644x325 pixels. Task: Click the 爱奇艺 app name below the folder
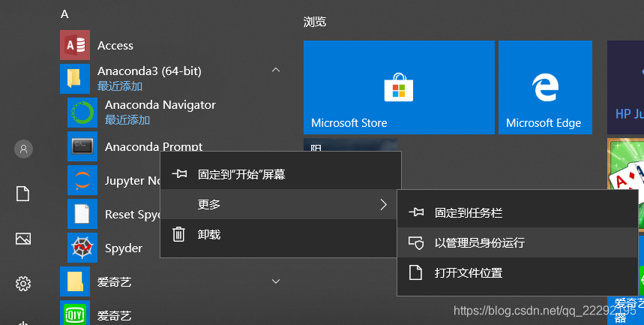(114, 315)
